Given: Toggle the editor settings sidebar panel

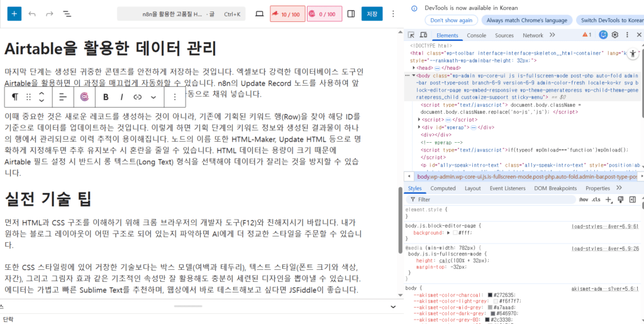Looking at the screenshot, I should 351,14.
